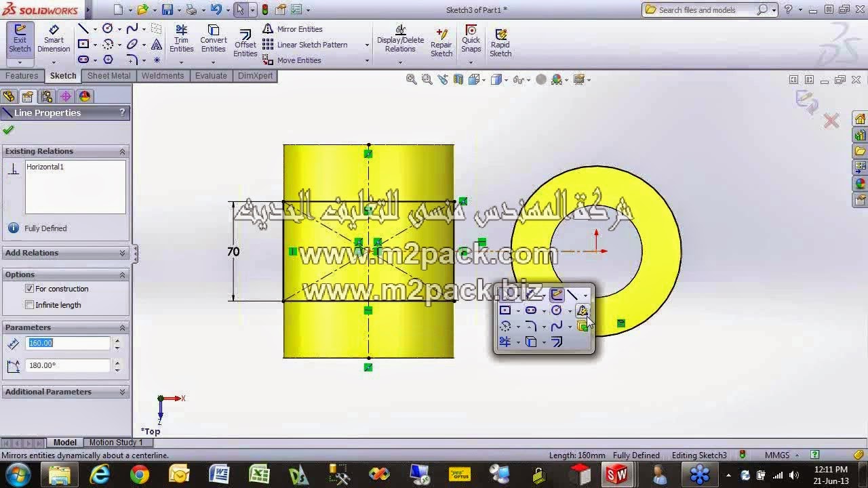
Task: Click Move Entities command
Action: tap(292, 60)
